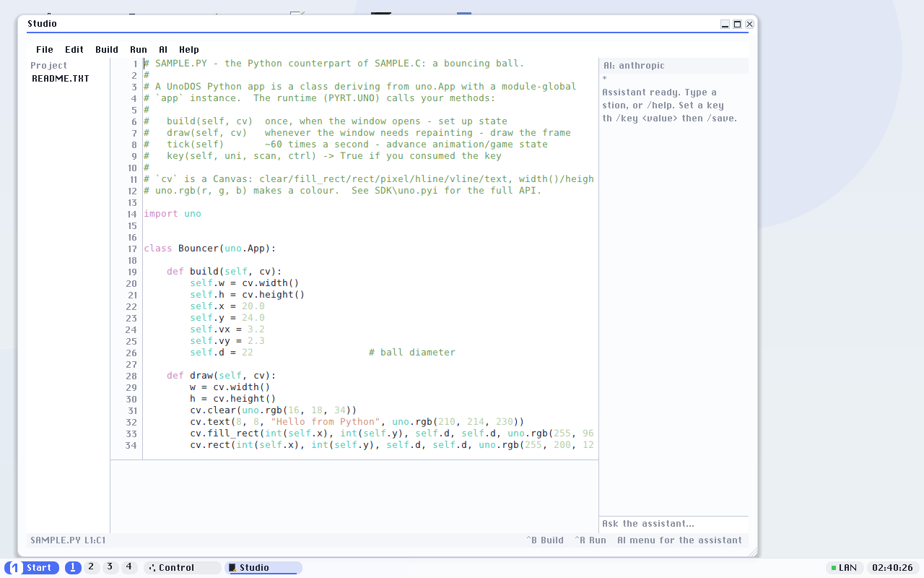This screenshot has height=578, width=924.
Task: Open the Start menu
Action: click(32, 568)
